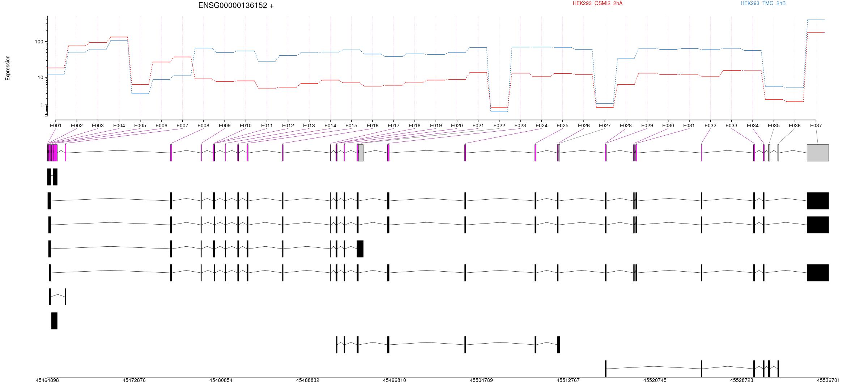Click exon label E013
Image resolution: width=868 pixels, height=387 pixels.
(x=309, y=126)
